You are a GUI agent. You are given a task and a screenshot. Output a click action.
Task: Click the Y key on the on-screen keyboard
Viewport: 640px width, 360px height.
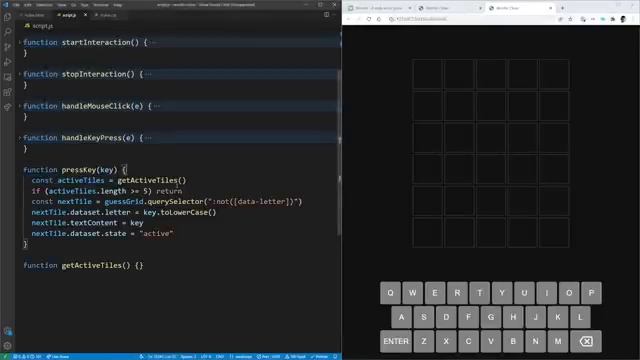click(502, 293)
